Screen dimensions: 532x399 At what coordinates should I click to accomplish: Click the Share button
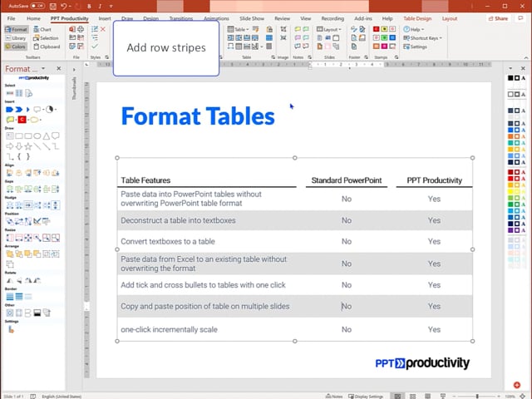[x=498, y=18]
